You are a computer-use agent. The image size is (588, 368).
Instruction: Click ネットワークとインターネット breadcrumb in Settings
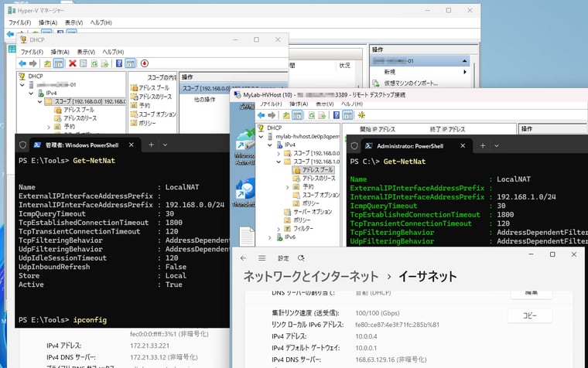(311, 277)
